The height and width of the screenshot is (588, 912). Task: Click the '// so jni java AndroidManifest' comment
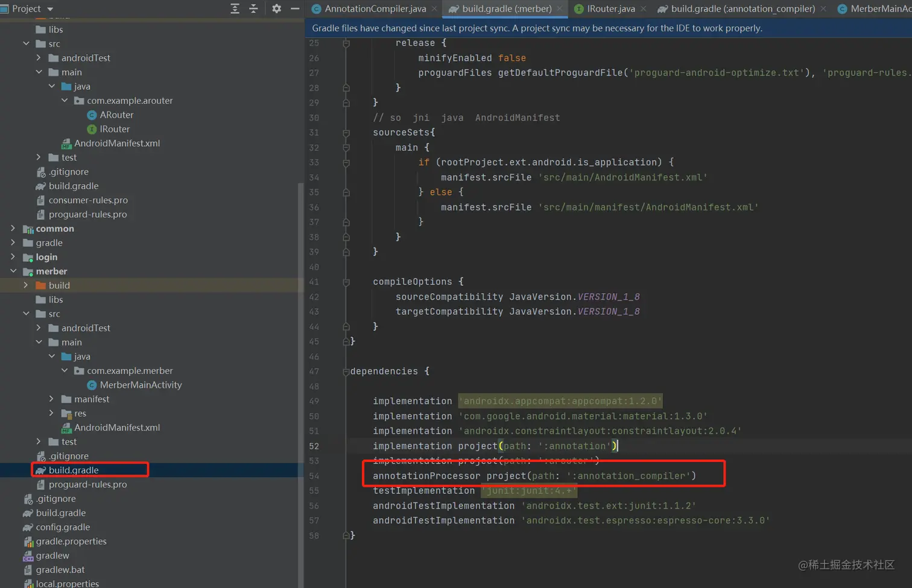[466, 118]
